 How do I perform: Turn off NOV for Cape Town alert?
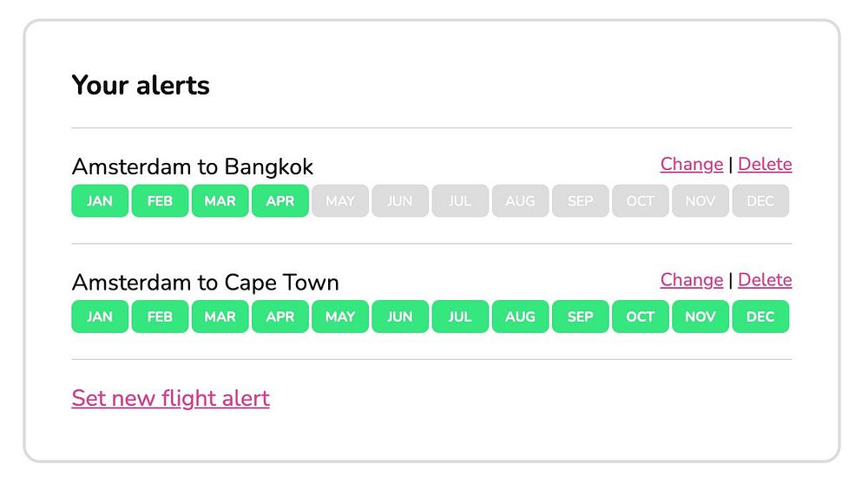point(700,317)
